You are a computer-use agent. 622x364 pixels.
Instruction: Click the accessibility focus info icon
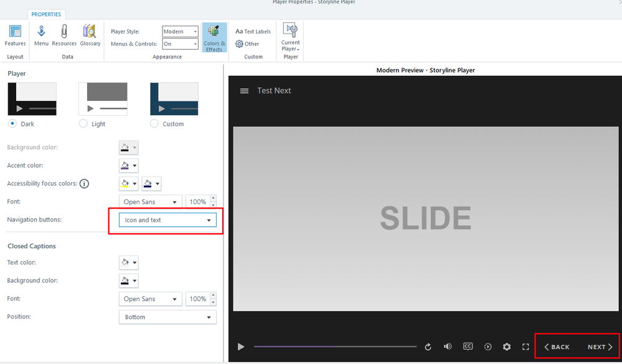(x=84, y=184)
